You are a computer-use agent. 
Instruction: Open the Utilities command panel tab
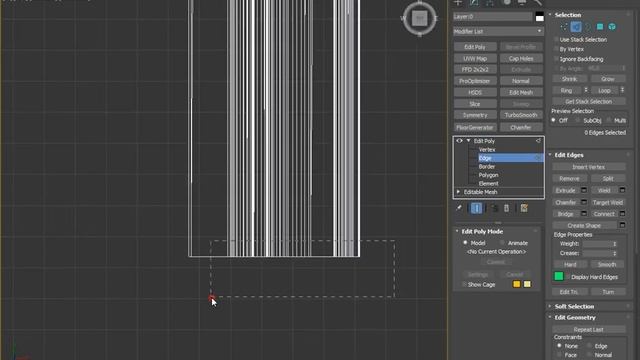[538, 2]
